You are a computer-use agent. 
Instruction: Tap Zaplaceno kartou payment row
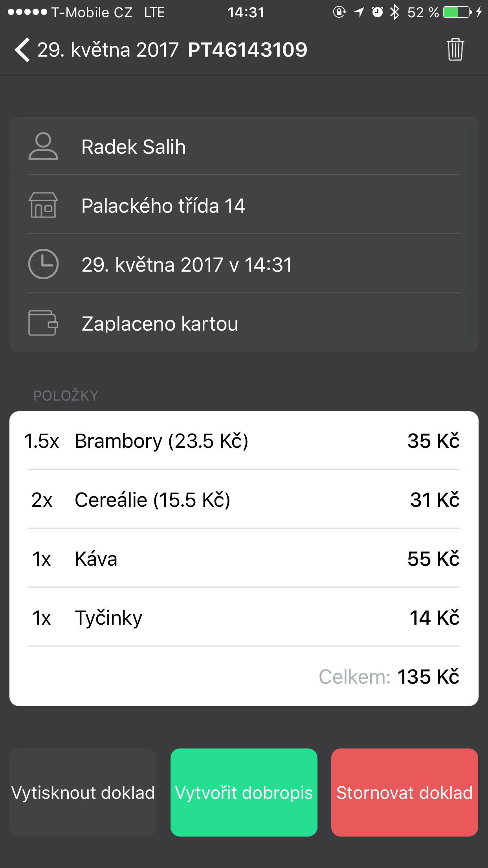pos(160,324)
